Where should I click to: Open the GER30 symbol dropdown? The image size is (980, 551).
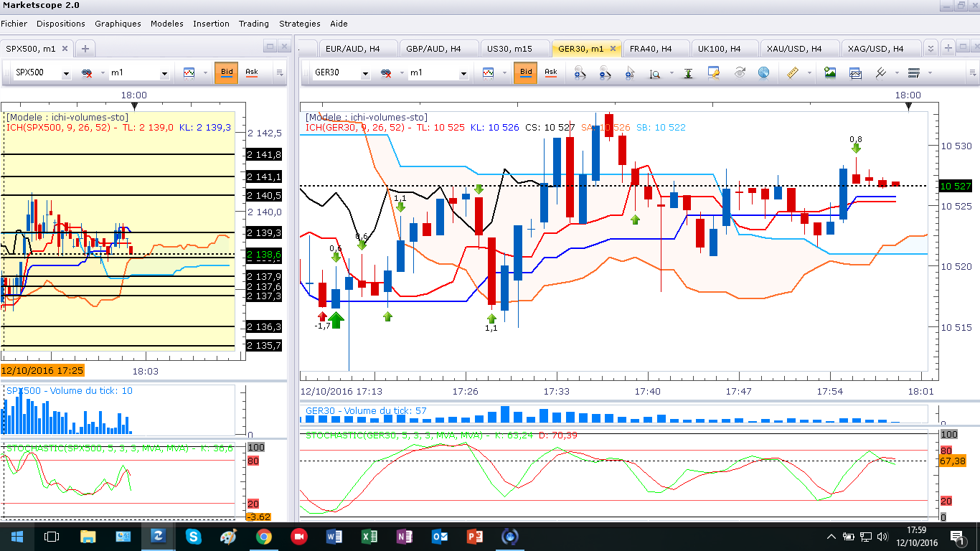tap(364, 73)
